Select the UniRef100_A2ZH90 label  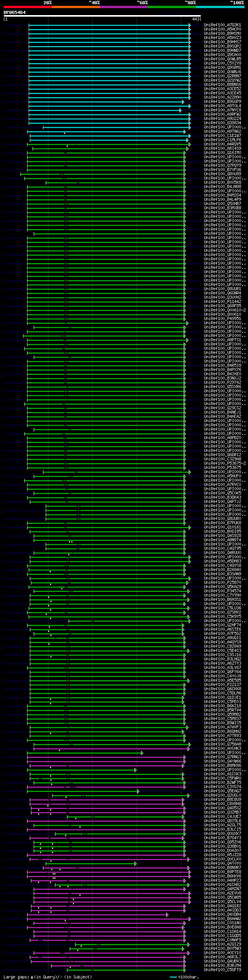pos(222,97)
